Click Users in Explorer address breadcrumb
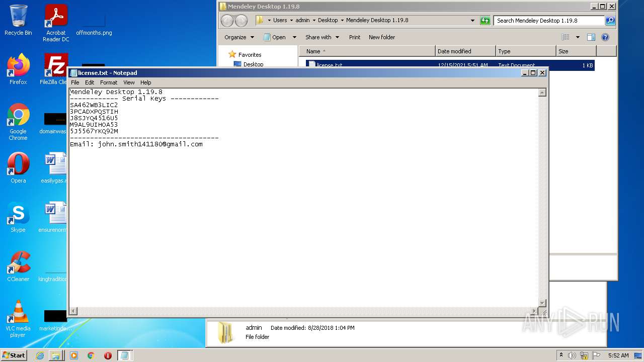Viewport: 644px width, 362px height. 280,21
